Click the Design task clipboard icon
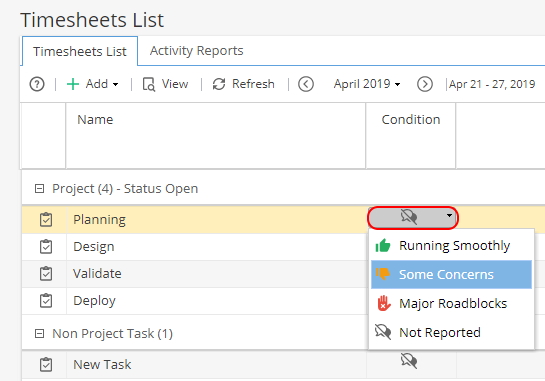Viewport: 545px width, 381px height. pyautogui.click(x=46, y=247)
